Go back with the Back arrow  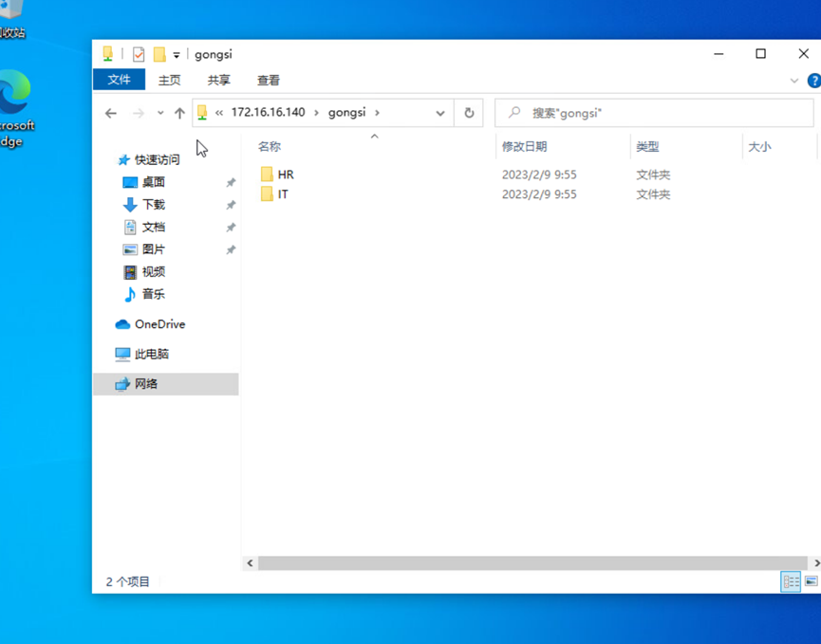(110, 113)
